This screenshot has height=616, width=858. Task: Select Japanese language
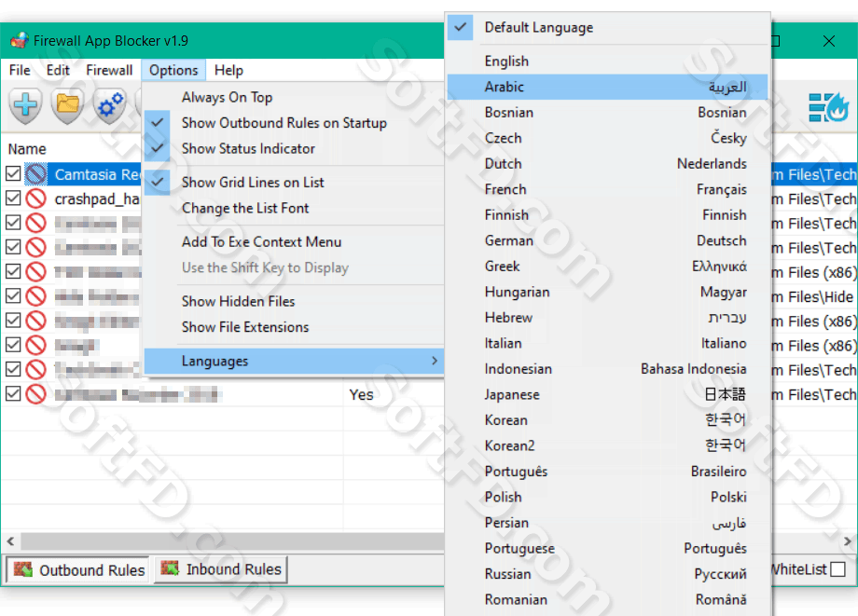pos(607,395)
